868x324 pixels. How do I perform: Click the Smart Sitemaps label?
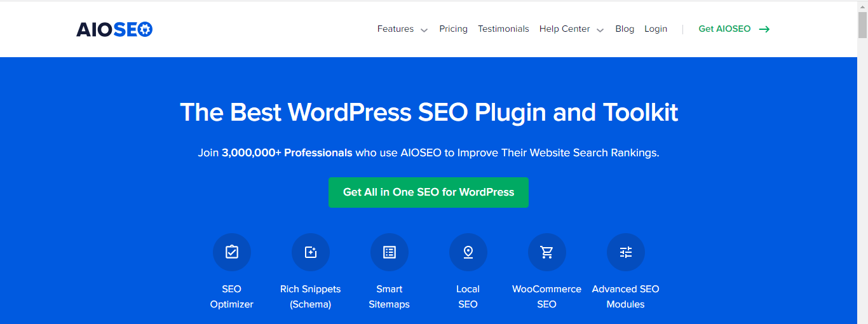coord(390,297)
